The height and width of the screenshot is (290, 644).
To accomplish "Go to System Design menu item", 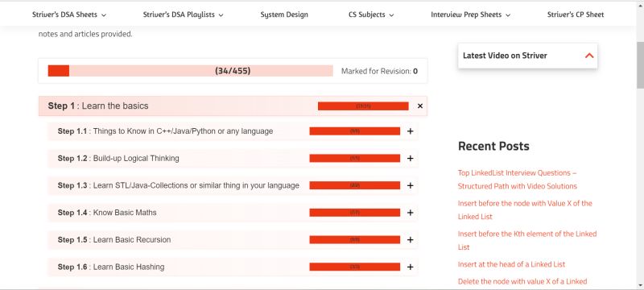I will tap(284, 14).
